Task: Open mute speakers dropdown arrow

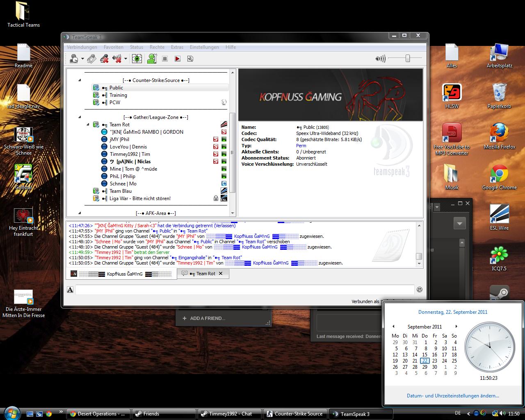Action: point(126,59)
